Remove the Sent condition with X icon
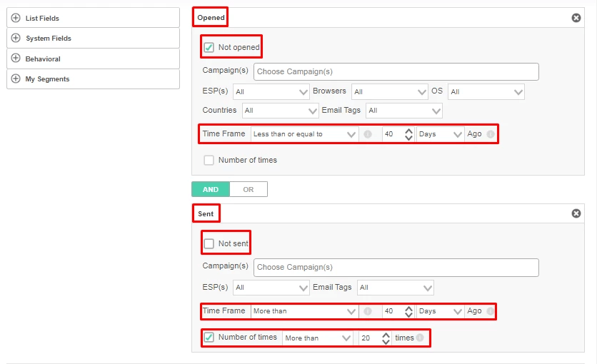597x364 pixels. click(x=576, y=213)
